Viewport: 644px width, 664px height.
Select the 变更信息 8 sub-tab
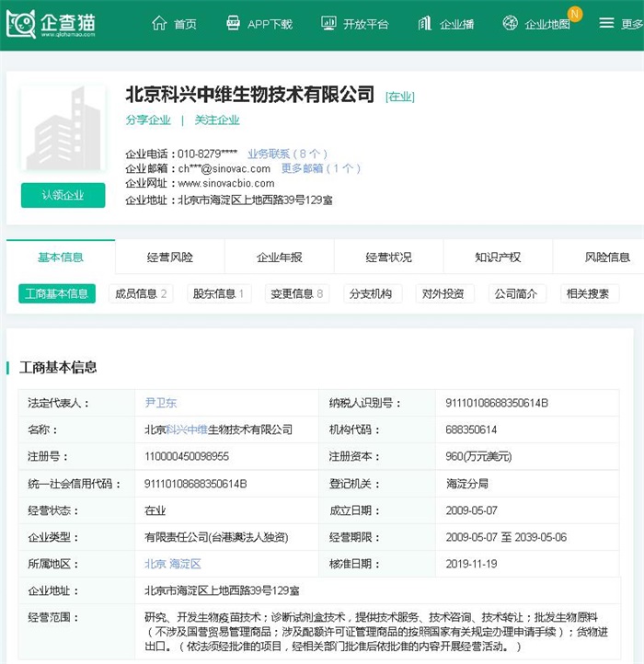click(x=297, y=293)
